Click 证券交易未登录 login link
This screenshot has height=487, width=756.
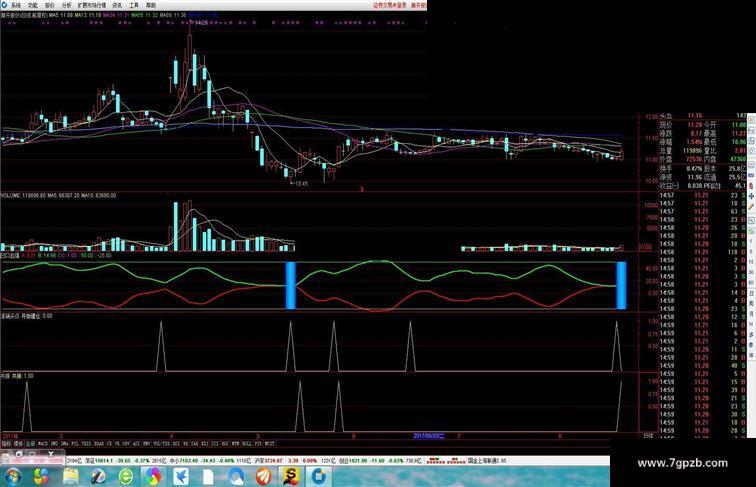(x=390, y=5)
